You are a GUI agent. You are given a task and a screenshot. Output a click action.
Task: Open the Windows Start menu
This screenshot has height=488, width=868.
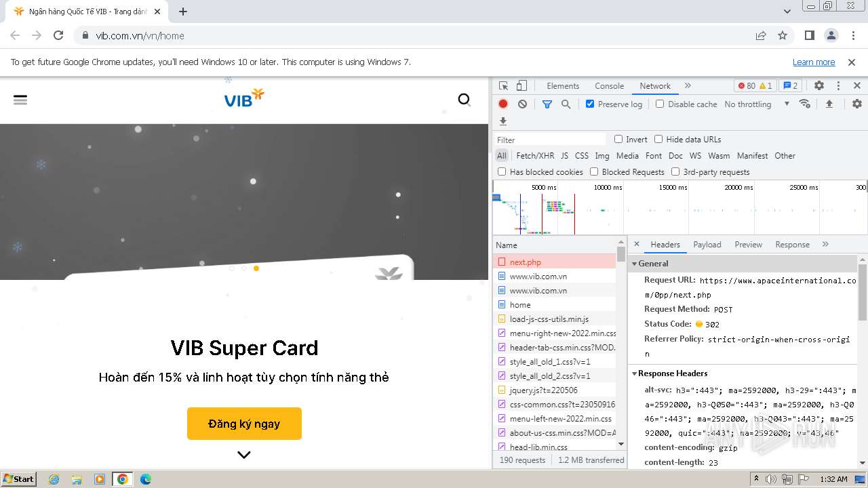19,479
